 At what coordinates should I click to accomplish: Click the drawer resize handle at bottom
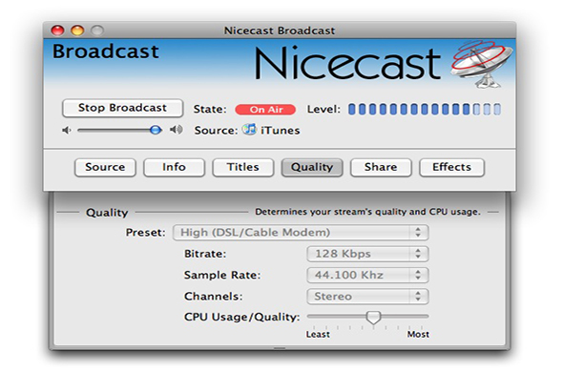coord(280,348)
